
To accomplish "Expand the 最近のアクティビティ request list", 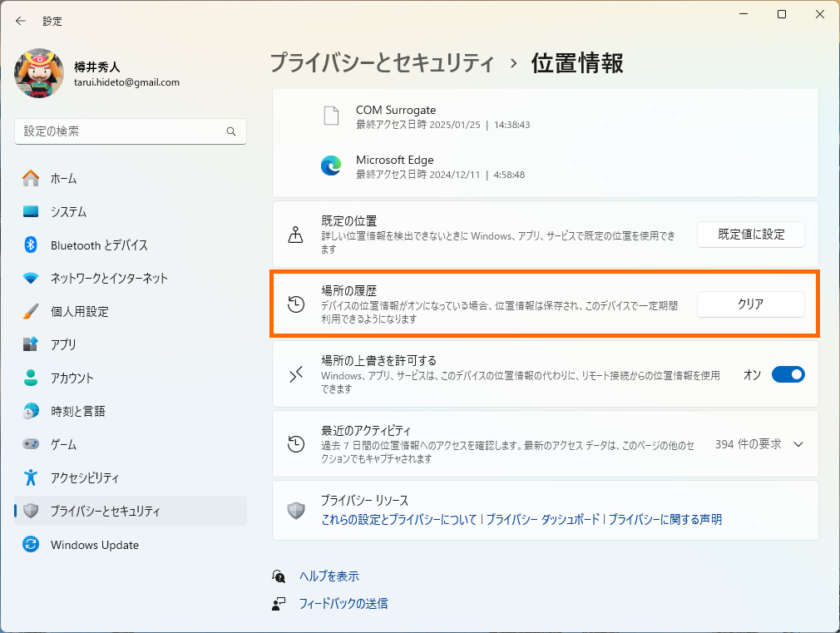I will coord(798,444).
